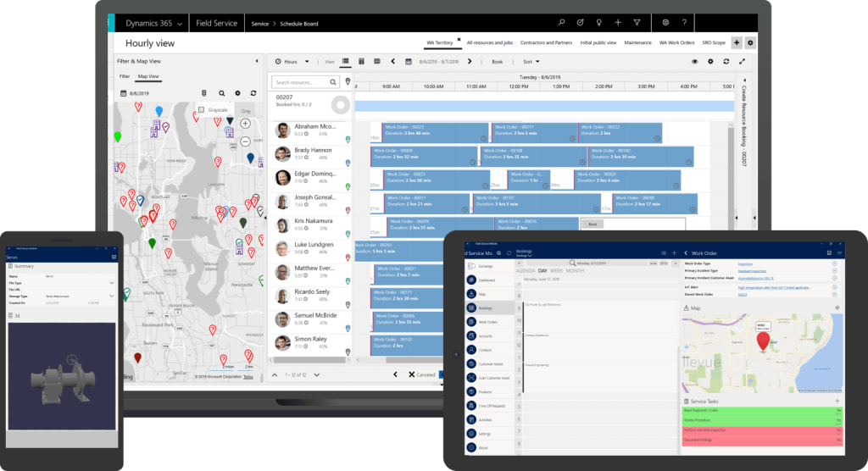Open Dynamics 365 app switcher dropdown
The width and height of the screenshot is (868, 471).
(x=180, y=24)
